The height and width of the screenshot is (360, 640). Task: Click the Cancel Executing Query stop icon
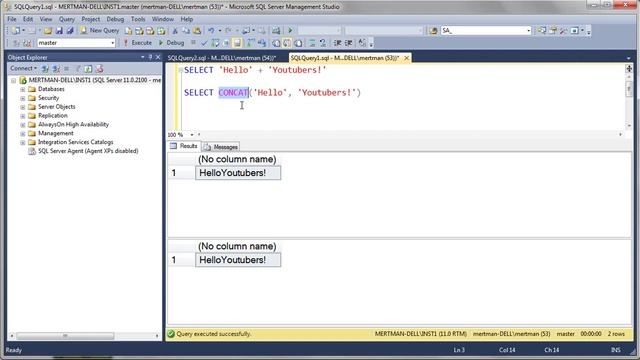(193, 43)
